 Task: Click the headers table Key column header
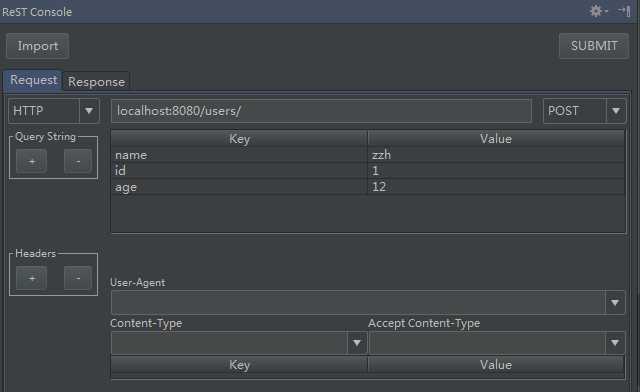[x=239, y=365]
